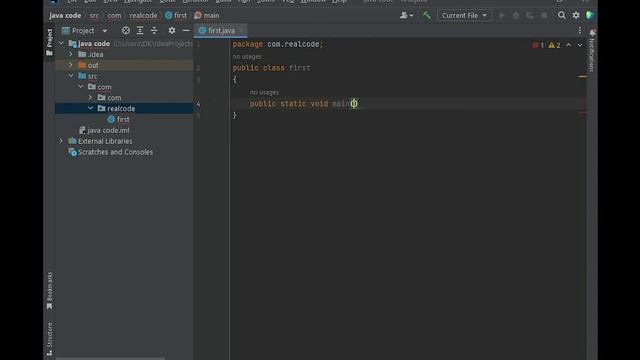Open Search Everywhere magnifier icon
Image resolution: width=640 pixels, height=360 pixels.
pyautogui.click(x=562, y=16)
